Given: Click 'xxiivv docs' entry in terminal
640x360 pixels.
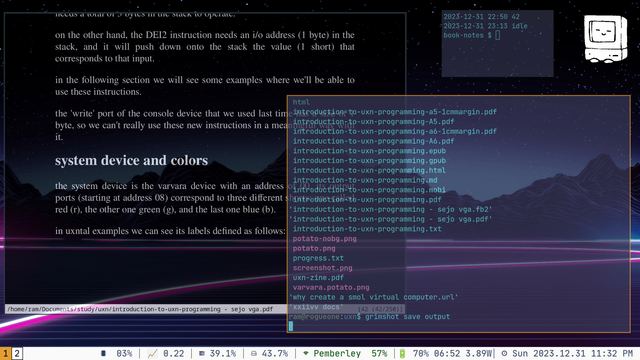Looking at the screenshot, I should 316,307.
